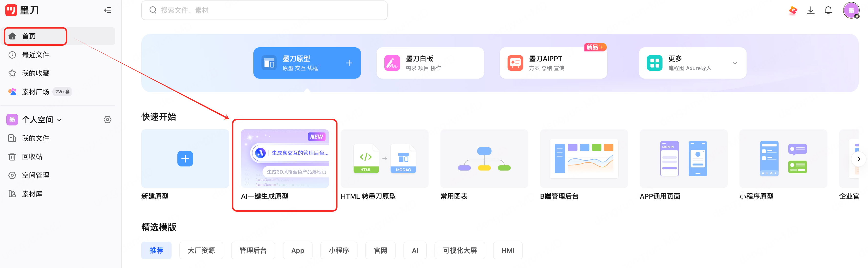868x268 pixels.
Task: Open 最近文件 in the sidebar
Action: (x=35, y=54)
